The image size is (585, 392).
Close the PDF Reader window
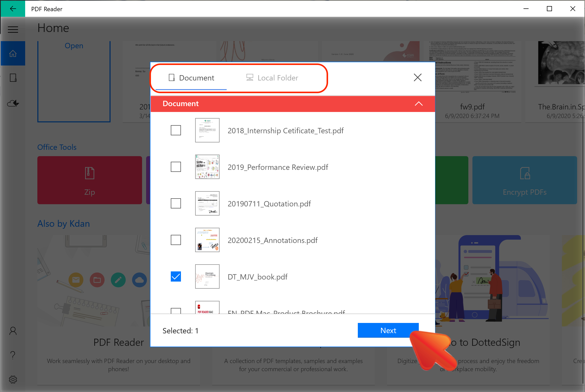(x=573, y=9)
